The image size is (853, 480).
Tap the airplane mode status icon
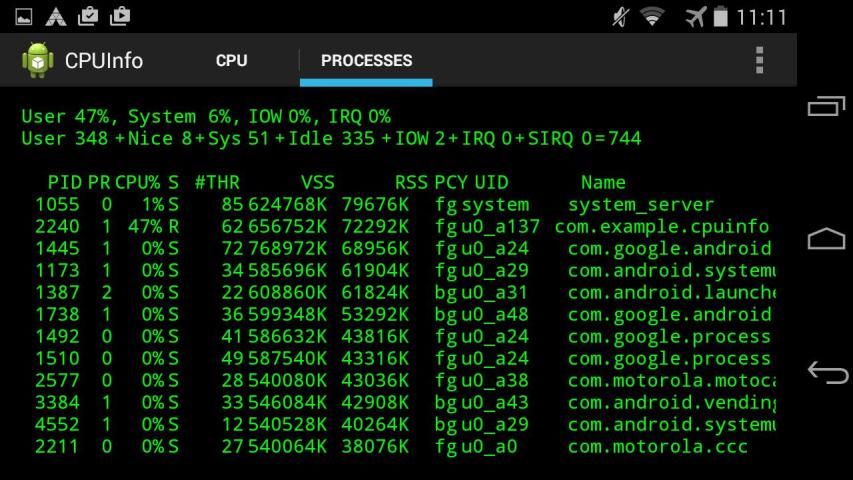coord(695,17)
